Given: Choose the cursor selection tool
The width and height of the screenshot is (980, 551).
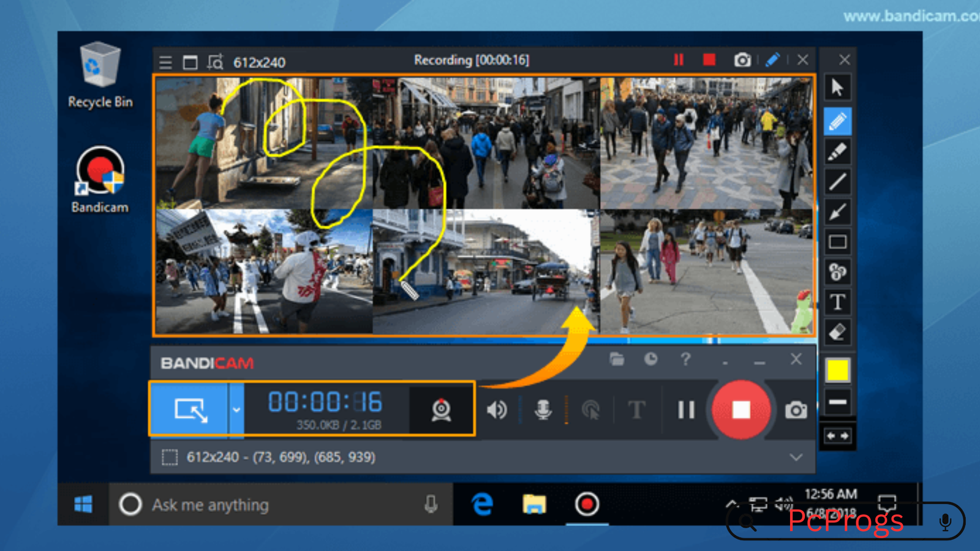Looking at the screenshot, I should [x=837, y=88].
